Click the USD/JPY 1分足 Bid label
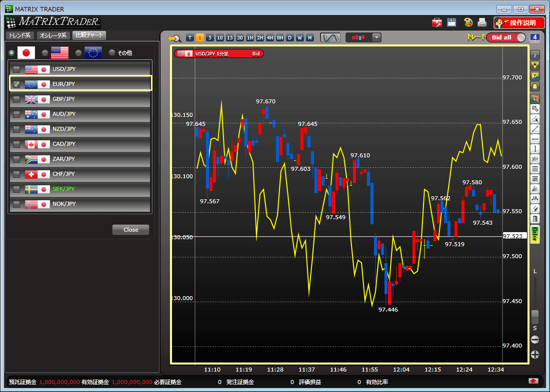Screen dimensions: 550x392 [219, 53]
